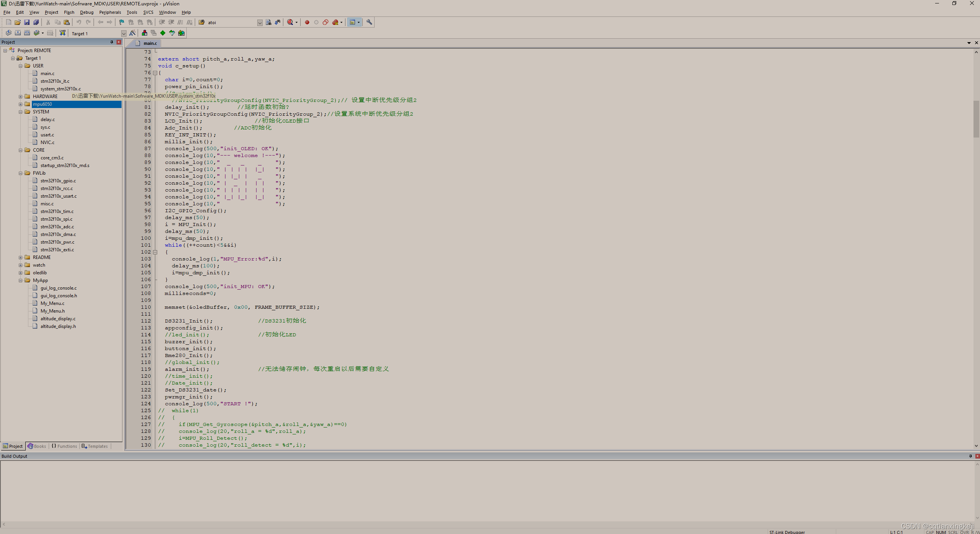The image size is (980, 534).
Task: Click the Save file icon
Action: (27, 22)
